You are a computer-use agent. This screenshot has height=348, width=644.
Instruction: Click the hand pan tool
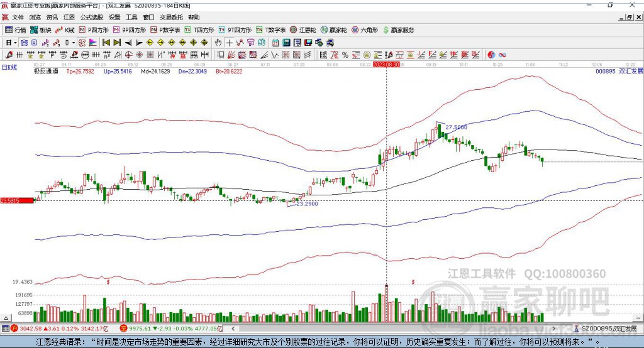218,43
